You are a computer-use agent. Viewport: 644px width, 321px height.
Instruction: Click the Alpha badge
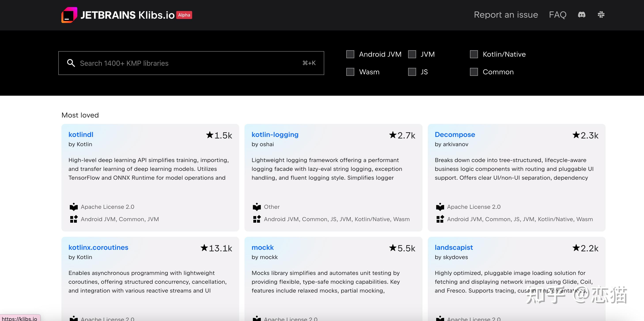point(184,15)
